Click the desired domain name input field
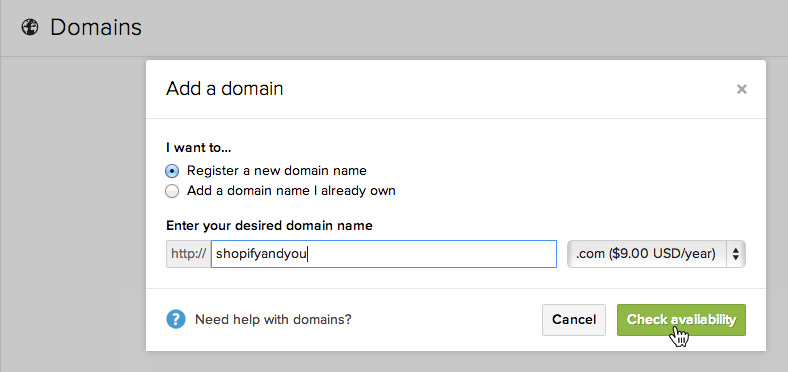 pos(384,254)
